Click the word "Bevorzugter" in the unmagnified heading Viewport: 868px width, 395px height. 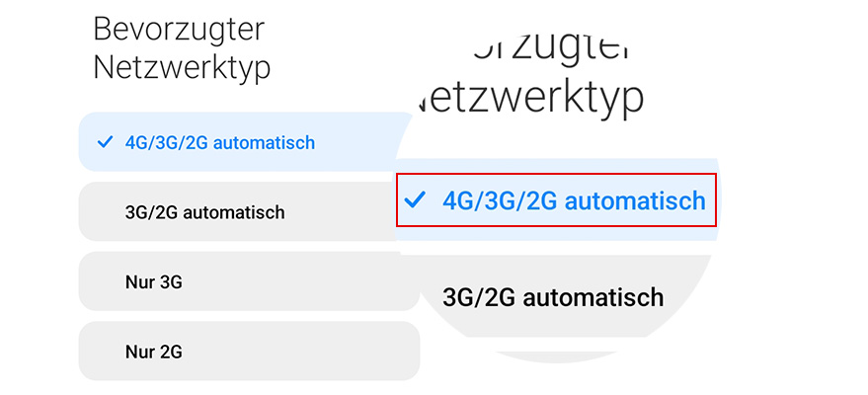pos(179,29)
